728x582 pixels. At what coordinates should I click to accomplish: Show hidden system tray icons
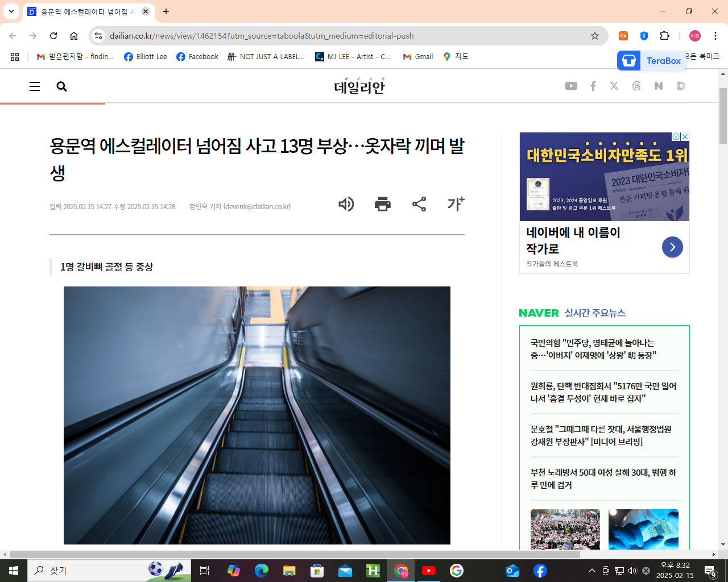point(592,571)
